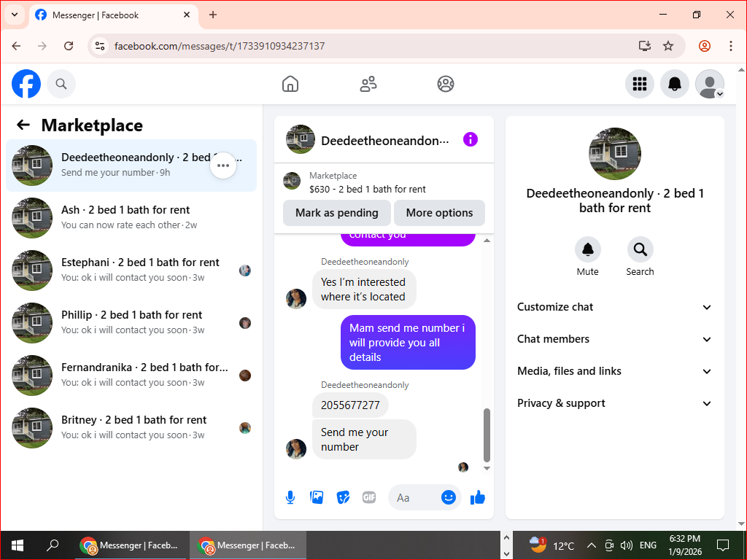The height and width of the screenshot is (560, 747).
Task: Show hidden system tray icons chevron
Action: [591, 545]
